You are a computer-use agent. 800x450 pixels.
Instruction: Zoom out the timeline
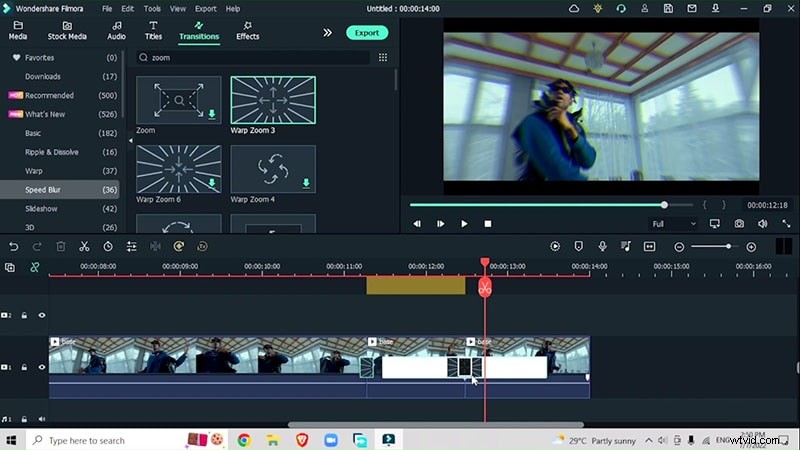point(679,247)
